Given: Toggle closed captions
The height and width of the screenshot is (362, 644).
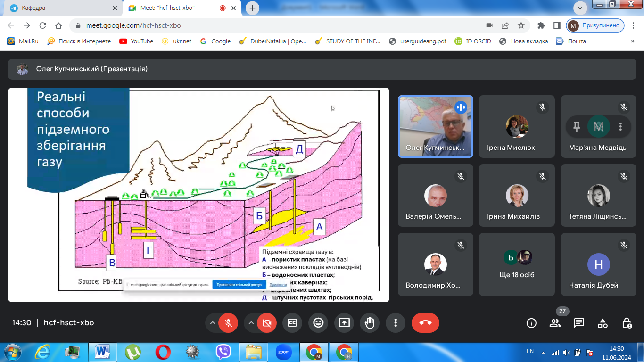Looking at the screenshot, I should pyautogui.click(x=292, y=323).
